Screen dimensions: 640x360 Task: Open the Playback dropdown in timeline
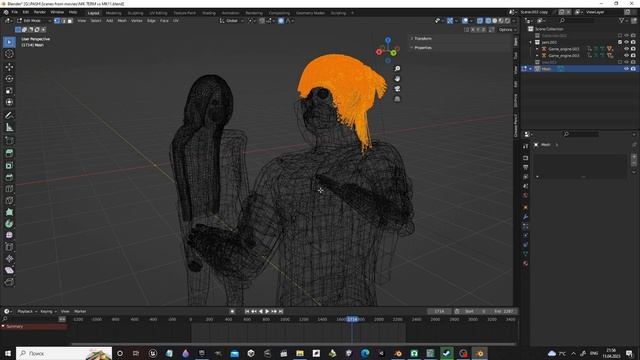tap(27, 311)
